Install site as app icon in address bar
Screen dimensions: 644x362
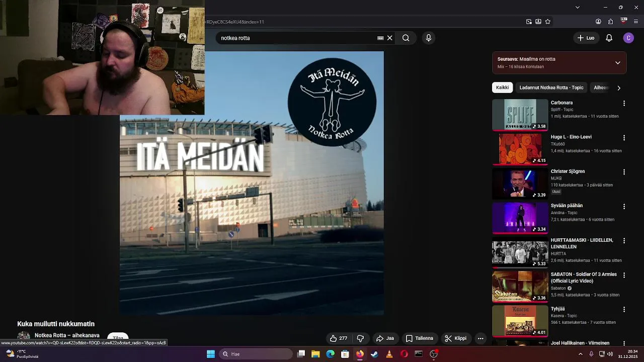[538, 22]
